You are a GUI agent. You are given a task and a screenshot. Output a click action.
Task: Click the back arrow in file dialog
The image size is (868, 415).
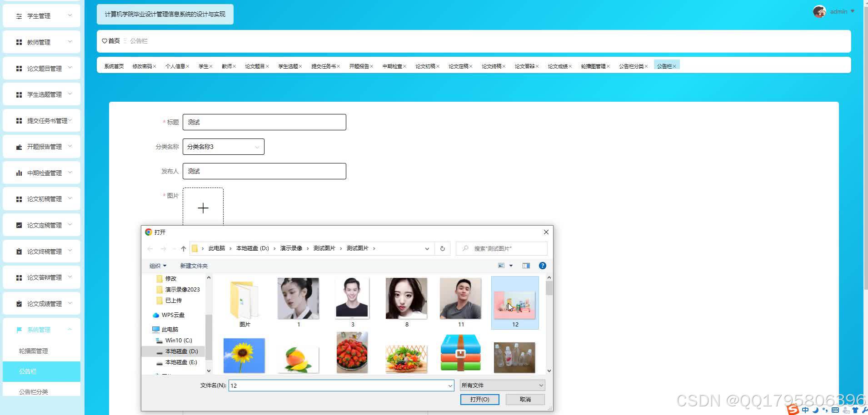coord(150,248)
